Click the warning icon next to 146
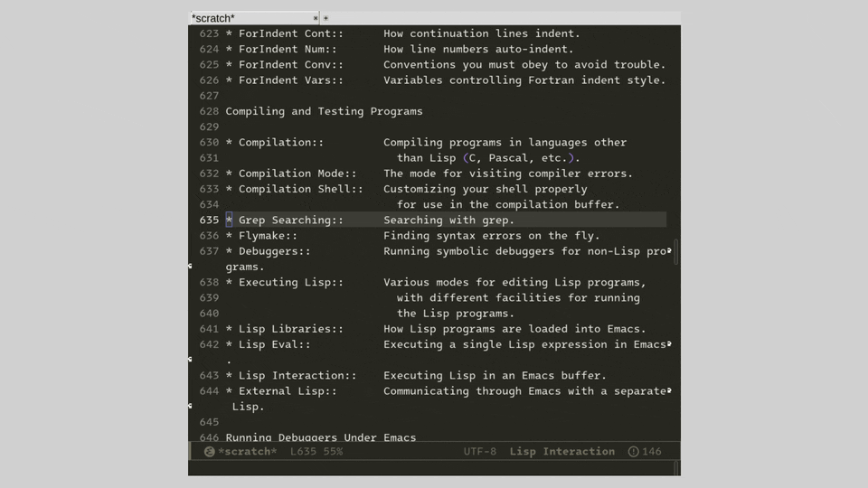This screenshot has width=868, height=488. (633, 452)
